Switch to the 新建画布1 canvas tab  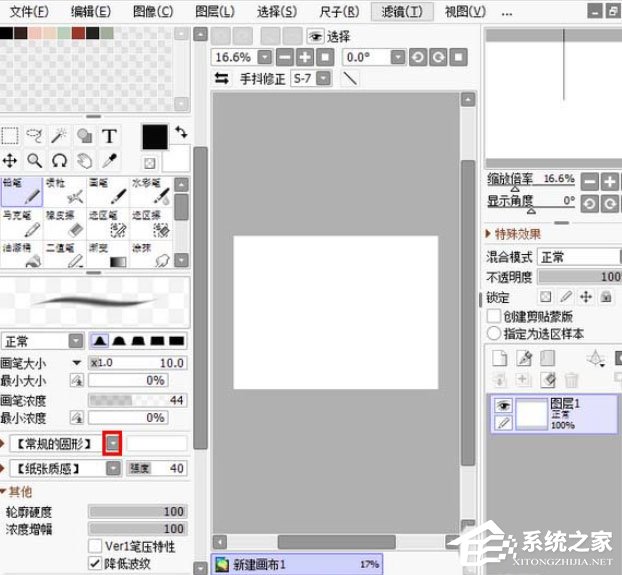(297, 564)
